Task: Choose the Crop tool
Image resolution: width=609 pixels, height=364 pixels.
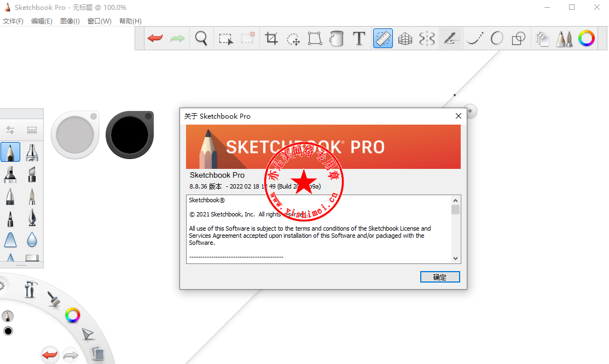Action: pos(271,38)
